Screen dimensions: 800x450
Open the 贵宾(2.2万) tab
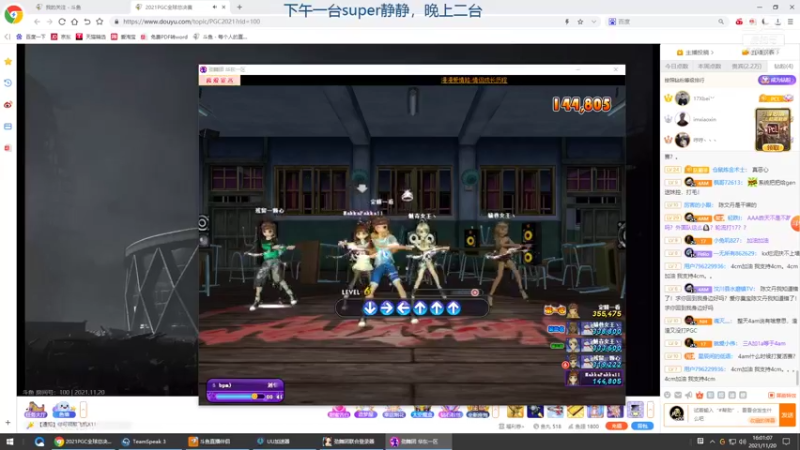(746, 66)
